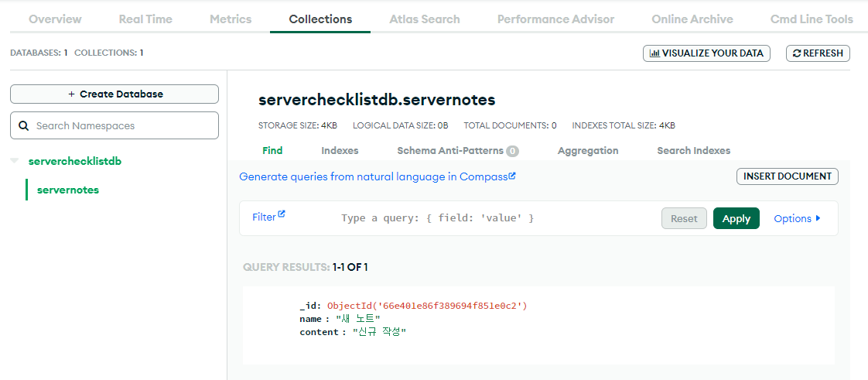The width and height of the screenshot is (868, 380).
Task: Open the Schema Anti-Patterns sub-tab
Action: tap(450, 151)
